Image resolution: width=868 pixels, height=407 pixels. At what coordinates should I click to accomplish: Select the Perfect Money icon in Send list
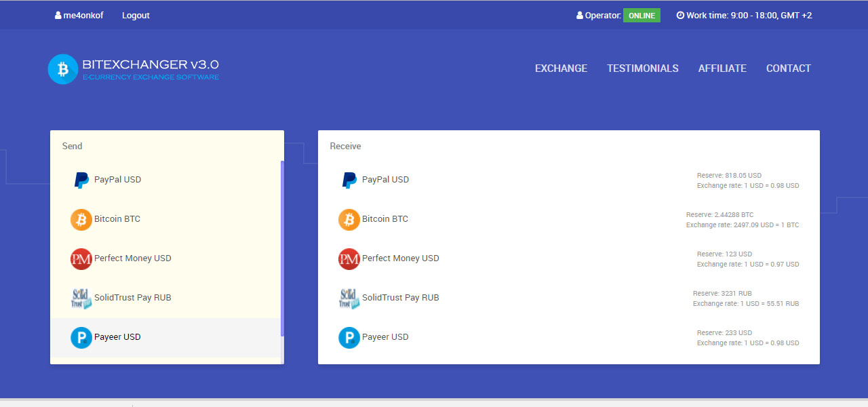pyautogui.click(x=81, y=258)
